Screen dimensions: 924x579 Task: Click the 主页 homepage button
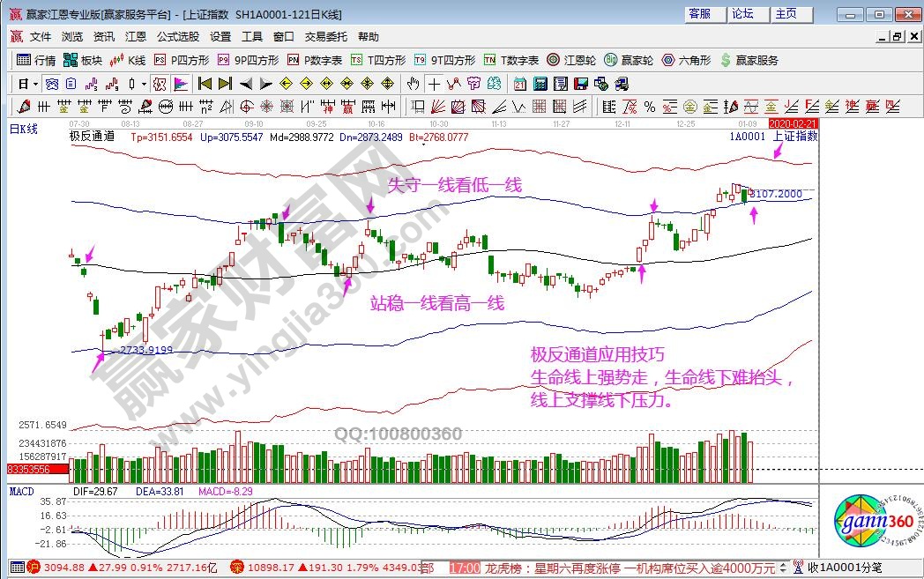click(x=786, y=14)
